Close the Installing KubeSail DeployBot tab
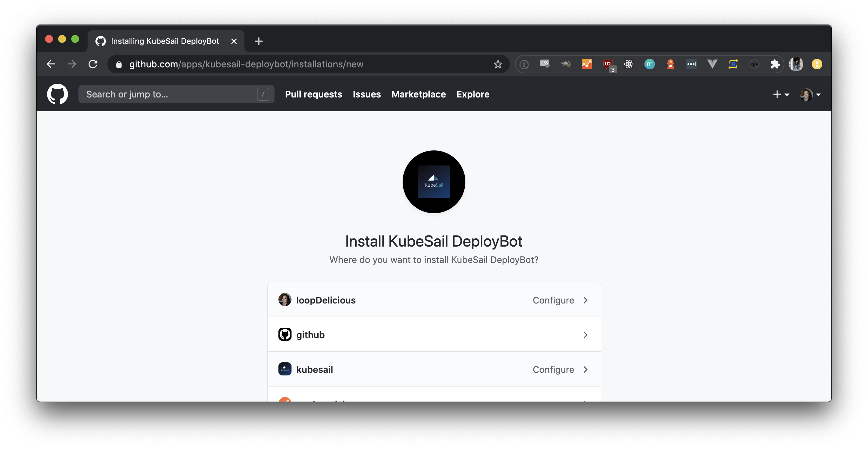 [x=234, y=41]
